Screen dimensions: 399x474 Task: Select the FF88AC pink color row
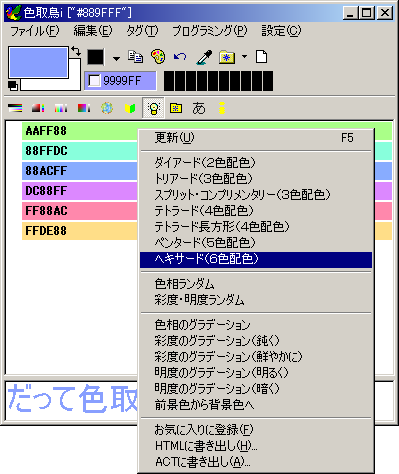(x=80, y=211)
